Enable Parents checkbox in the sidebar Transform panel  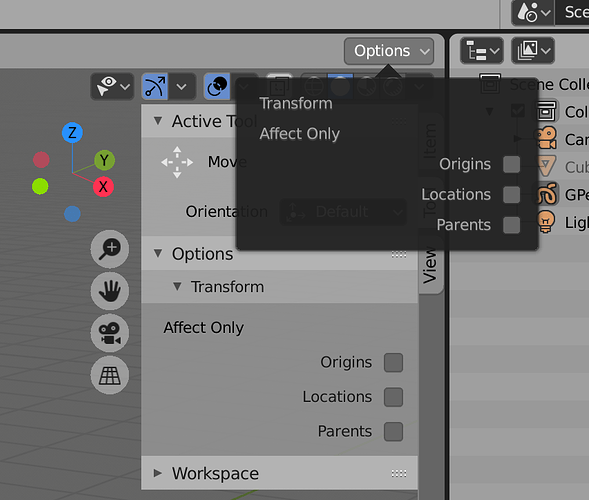[x=393, y=432]
